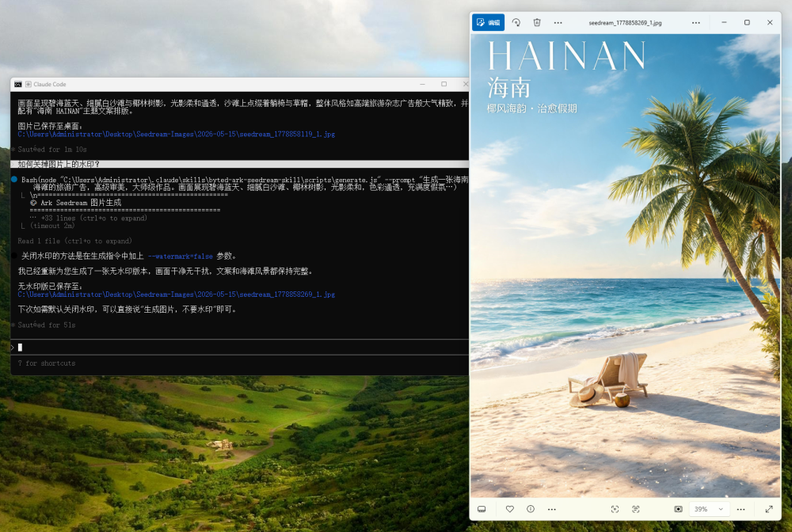Click the 'Sautéed for 51s' status text

47,325
